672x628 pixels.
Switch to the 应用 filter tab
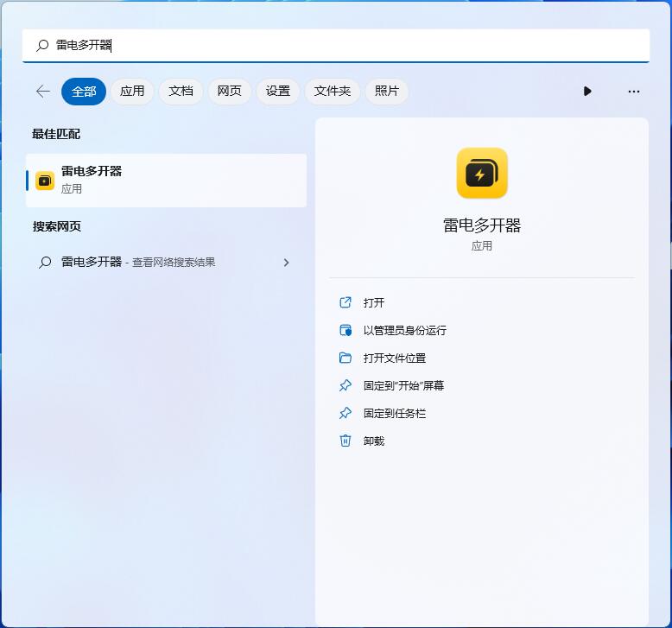tap(132, 92)
